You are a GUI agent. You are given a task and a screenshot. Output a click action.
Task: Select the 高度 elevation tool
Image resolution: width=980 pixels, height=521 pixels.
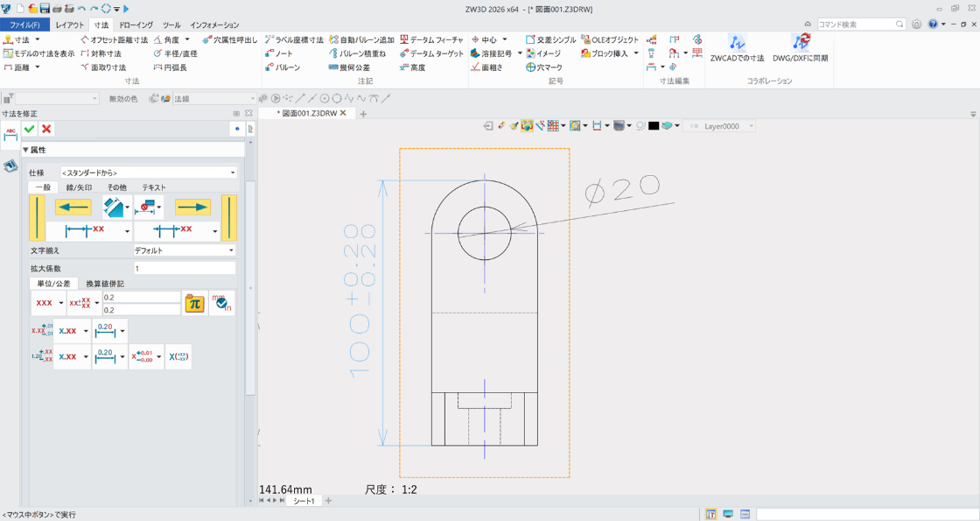click(412, 67)
